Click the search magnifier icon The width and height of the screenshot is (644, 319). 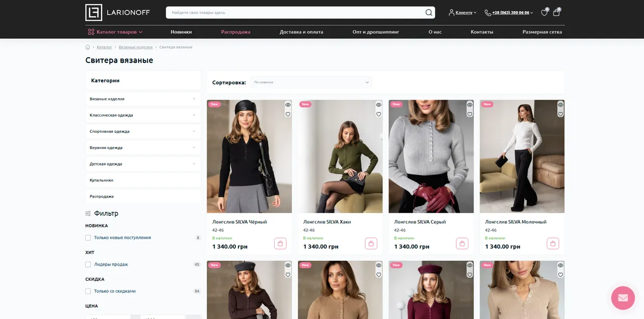[x=429, y=13]
